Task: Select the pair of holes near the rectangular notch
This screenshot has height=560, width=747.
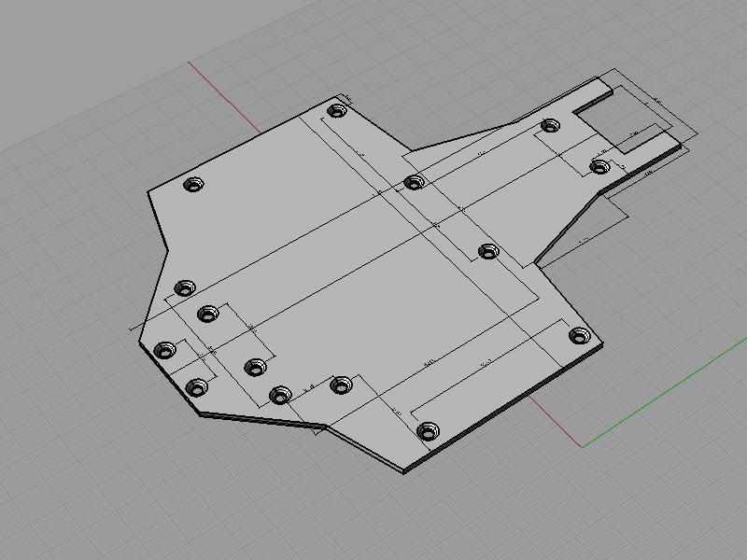Action: (551, 124)
